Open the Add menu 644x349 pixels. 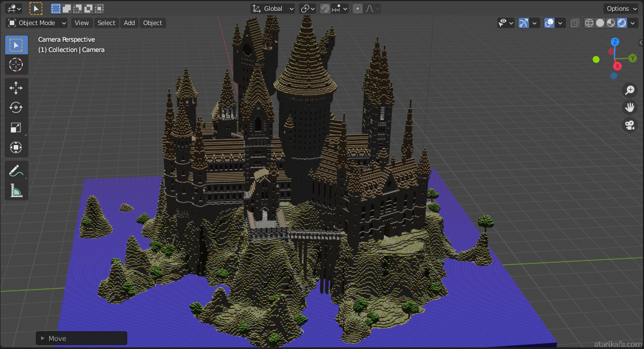(x=129, y=23)
